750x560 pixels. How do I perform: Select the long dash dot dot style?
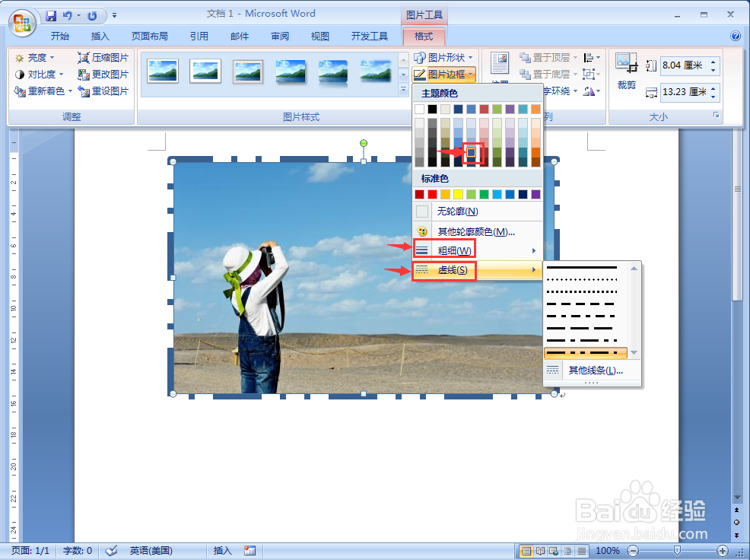tap(586, 353)
